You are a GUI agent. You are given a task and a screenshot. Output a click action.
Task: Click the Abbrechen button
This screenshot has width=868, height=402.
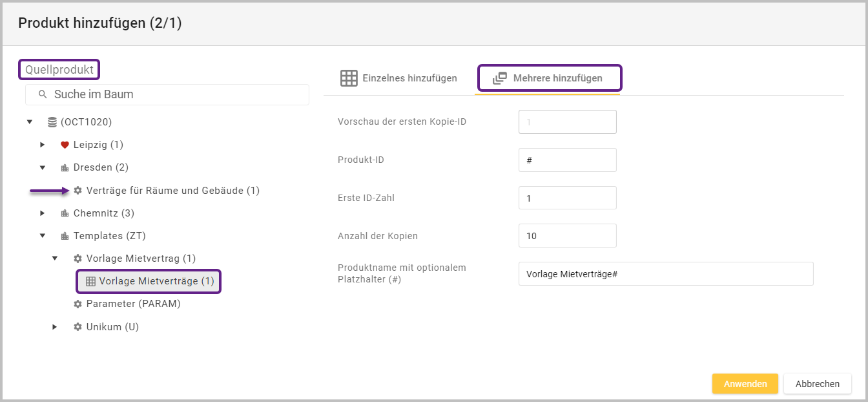[817, 384]
